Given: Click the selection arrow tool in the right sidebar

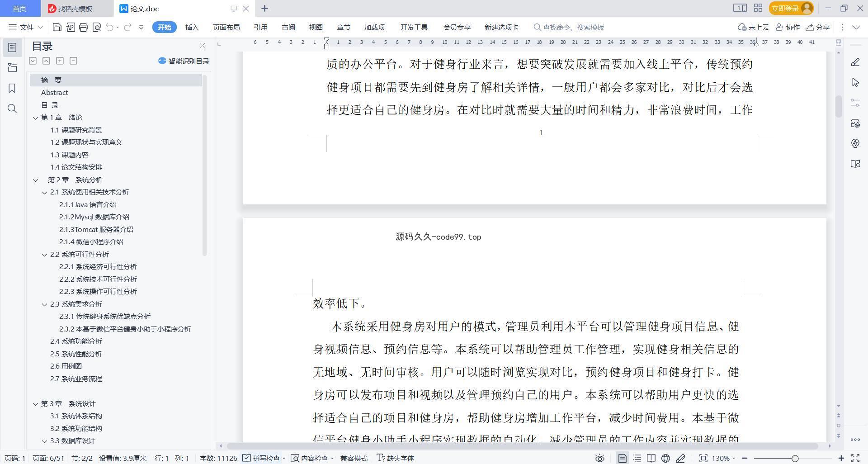Looking at the screenshot, I should click(x=855, y=82).
